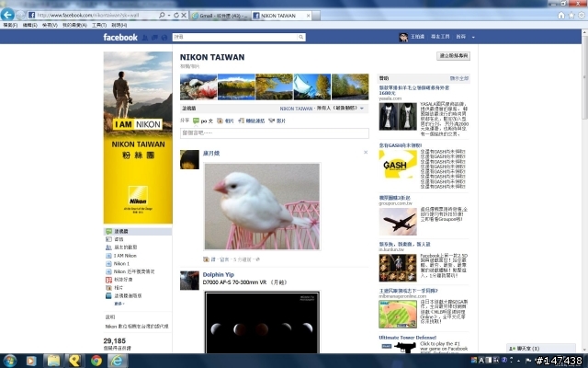Viewport: 588px width, 368px height.
Task: Open the browser menu ending (V)
Action: (x=50, y=25)
